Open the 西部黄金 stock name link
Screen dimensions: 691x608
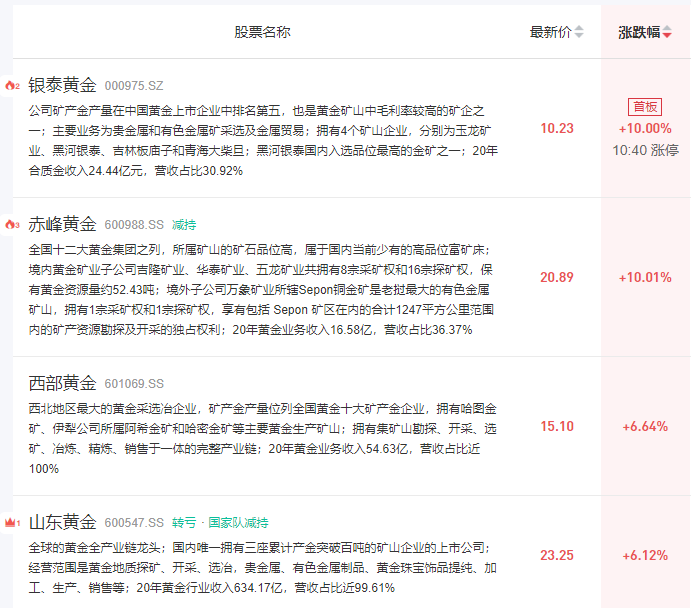(62, 383)
